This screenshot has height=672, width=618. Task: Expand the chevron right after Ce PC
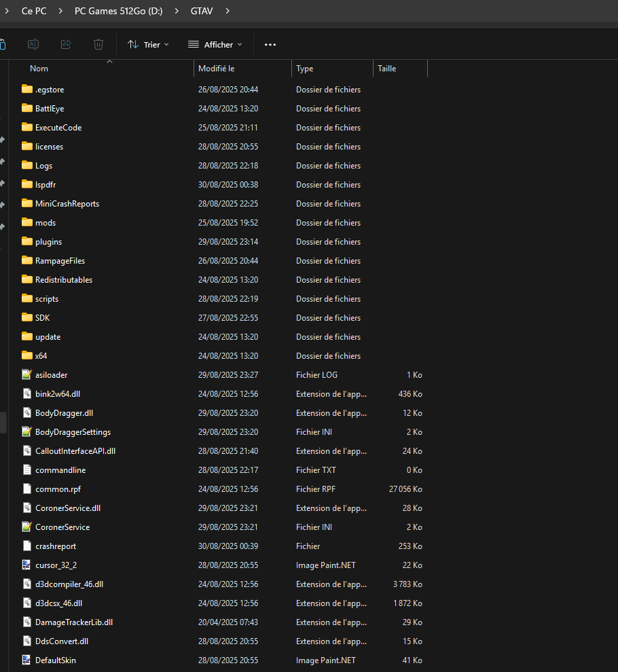click(x=60, y=11)
